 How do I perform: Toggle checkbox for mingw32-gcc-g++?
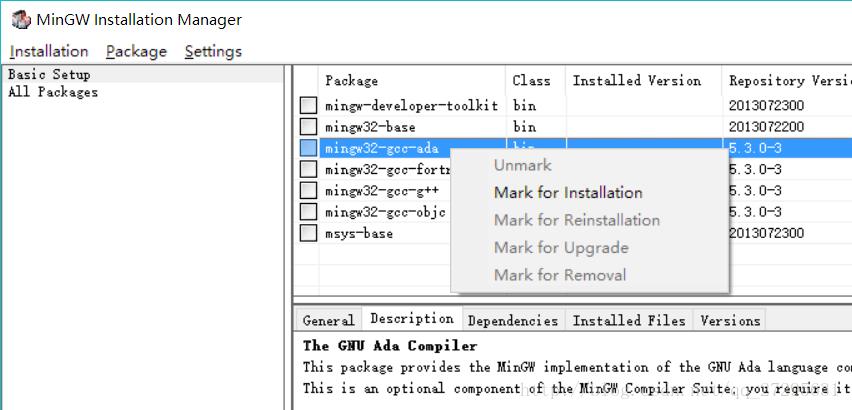coord(308,191)
